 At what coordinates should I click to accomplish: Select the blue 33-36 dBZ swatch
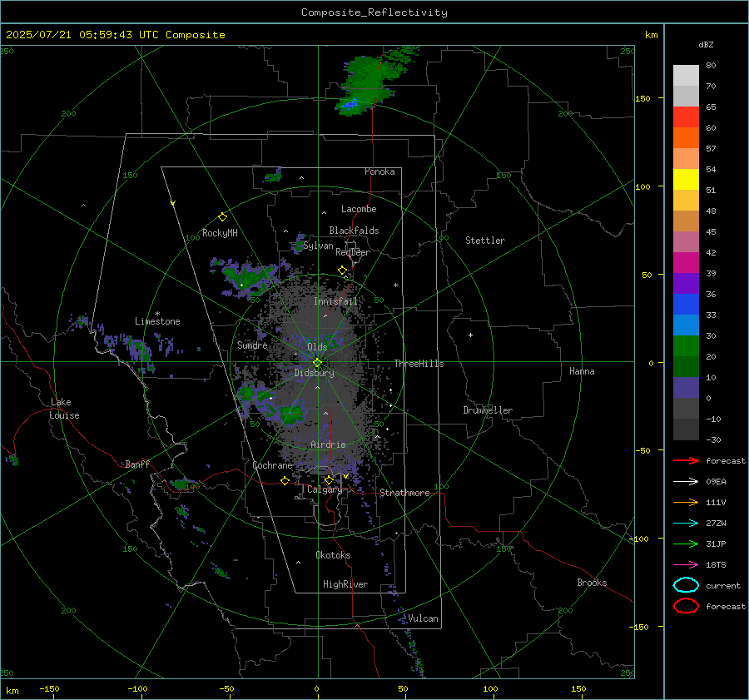click(x=686, y=305)
